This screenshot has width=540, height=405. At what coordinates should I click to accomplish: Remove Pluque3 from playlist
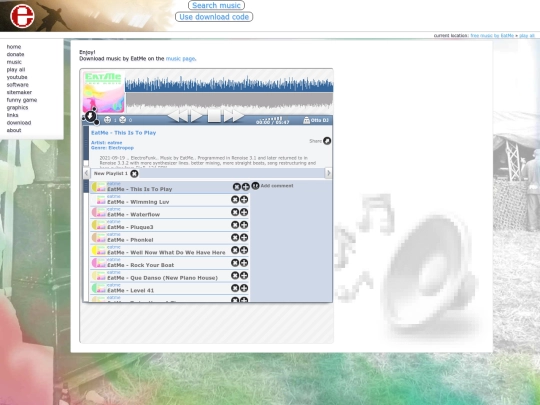235,225
